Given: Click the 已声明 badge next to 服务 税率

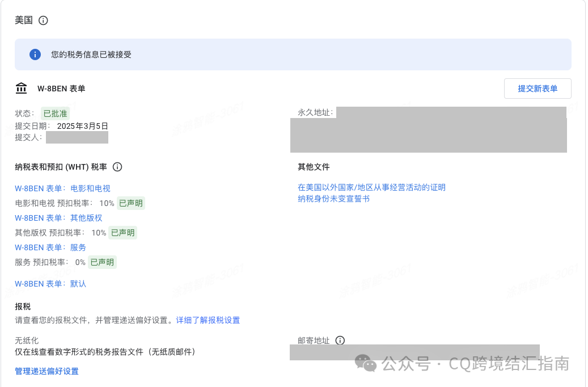Looking at the screenshot, I should coord(102,262).
